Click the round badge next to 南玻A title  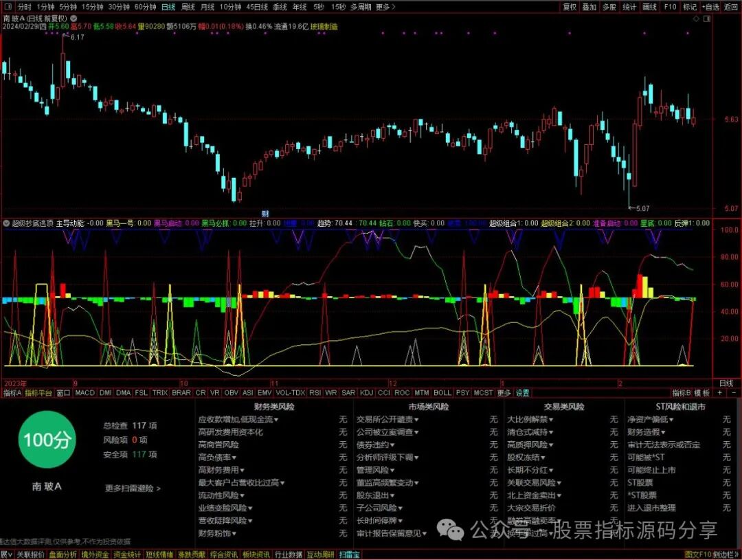[x=74, y=19]
